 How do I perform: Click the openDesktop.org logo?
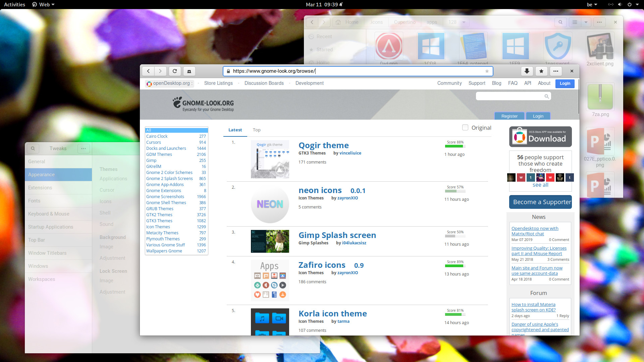coord(169,83)
